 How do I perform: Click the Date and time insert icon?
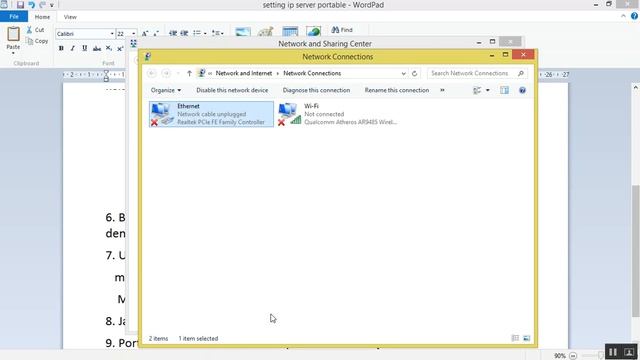pyautogui.click(x=290, y=32)
